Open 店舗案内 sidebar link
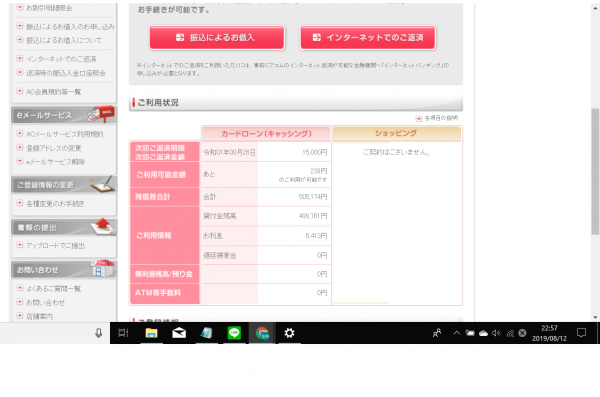Image resolution: width=600 pixels, height=397 pixels. [x=39, y=316]
